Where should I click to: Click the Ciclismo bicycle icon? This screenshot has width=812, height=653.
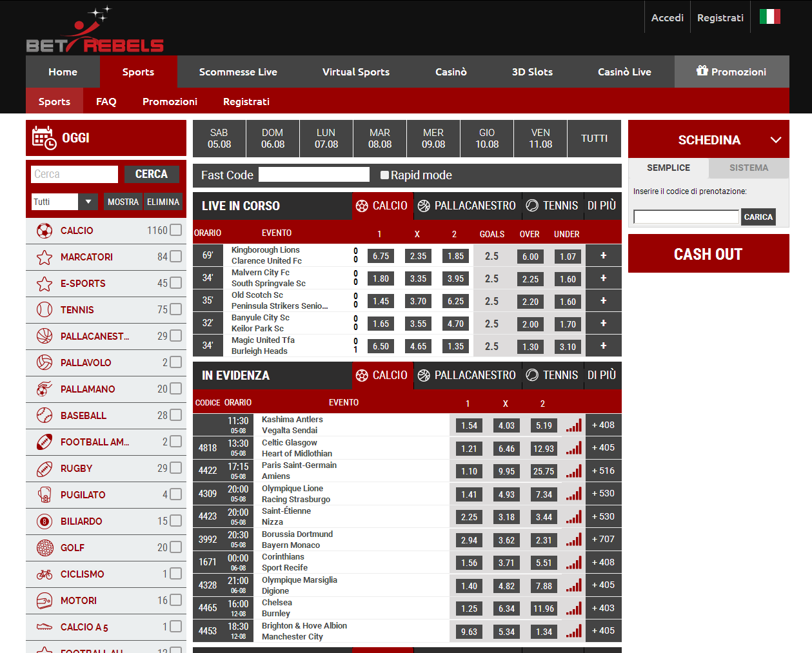pyautogui.click(x=45, y=574)
